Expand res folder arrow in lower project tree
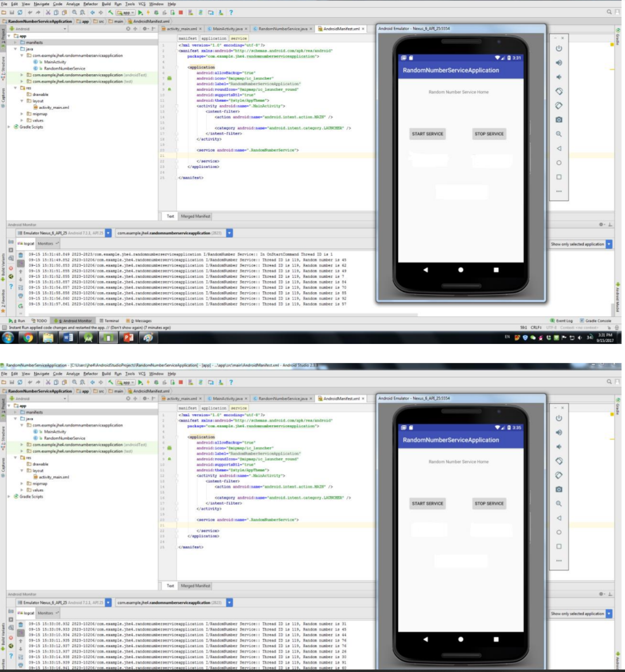625x672 pixels. pyautogui.click(x=16, y=457)
